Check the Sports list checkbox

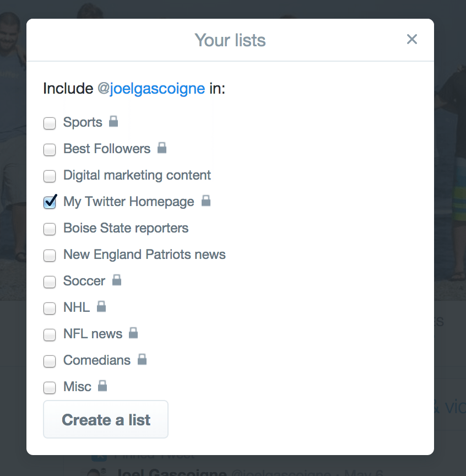[50, 123]
